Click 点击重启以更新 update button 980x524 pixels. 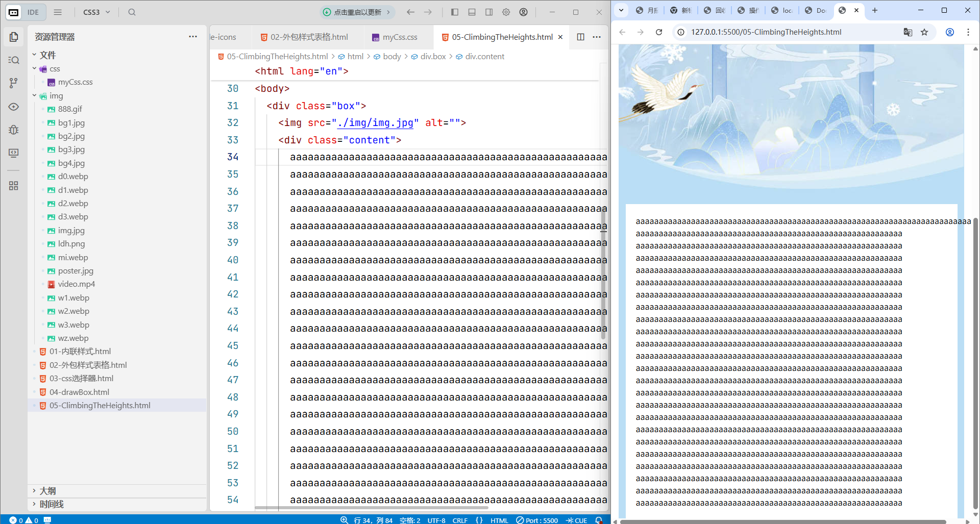[x=357, y=12]
